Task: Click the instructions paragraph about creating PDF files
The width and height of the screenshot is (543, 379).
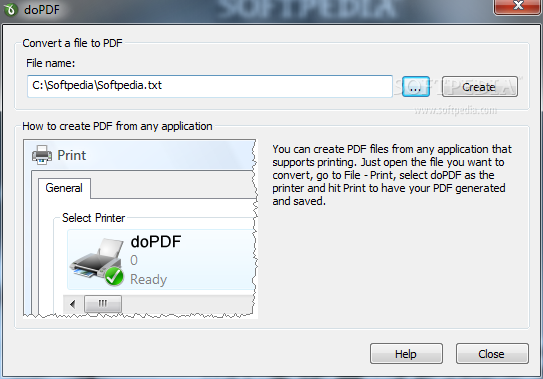Action: [392, 175]
